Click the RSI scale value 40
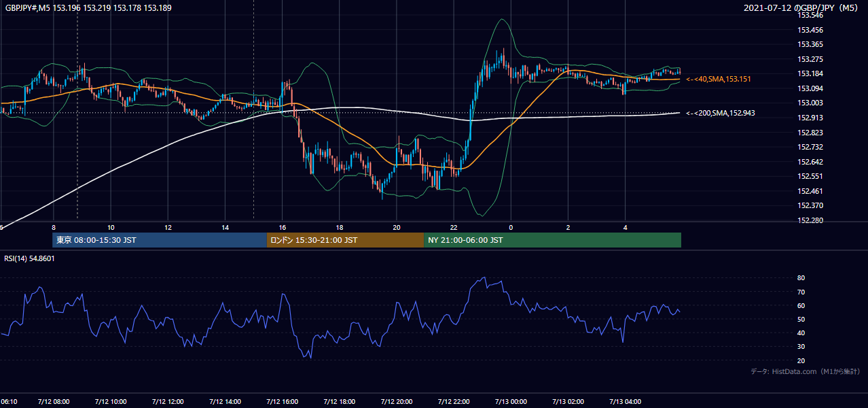This screenshot has width=868, height=408. pos(801,333)
